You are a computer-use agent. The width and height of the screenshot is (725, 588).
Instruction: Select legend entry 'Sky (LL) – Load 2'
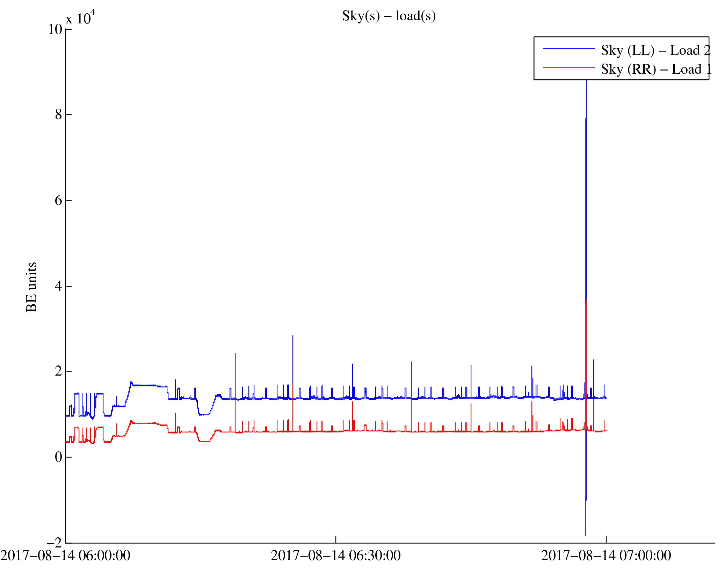656,50
